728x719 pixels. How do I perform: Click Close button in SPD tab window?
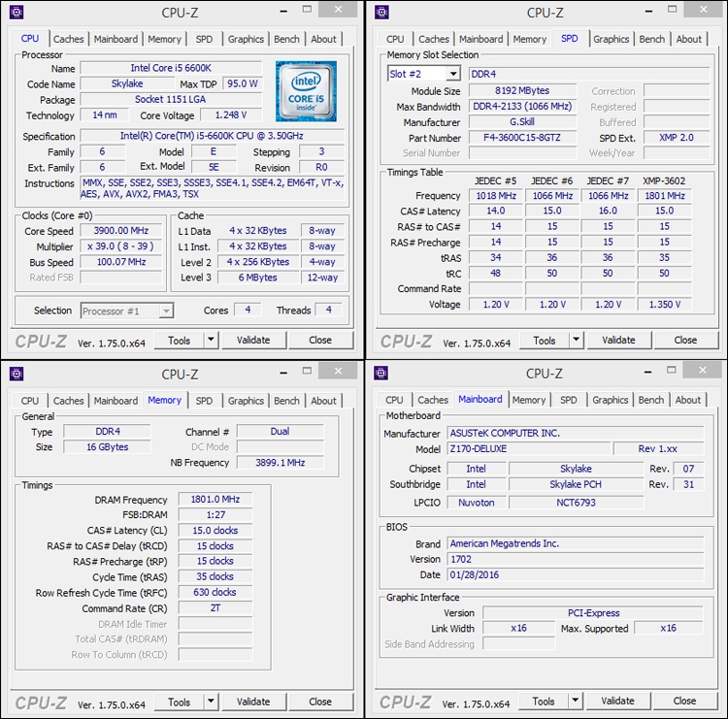click(x=685, y=340)
